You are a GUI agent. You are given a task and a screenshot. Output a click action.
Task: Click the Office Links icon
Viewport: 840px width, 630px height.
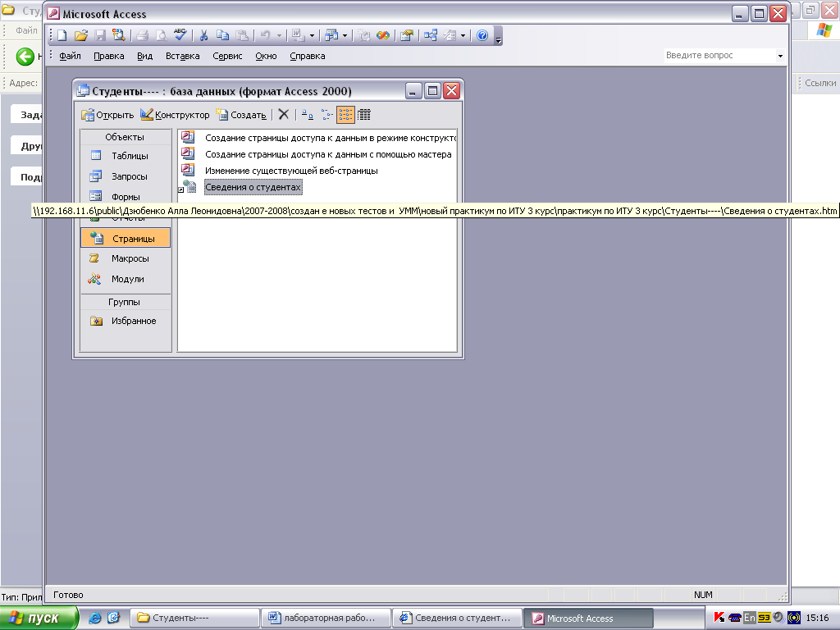pyautogui.click(x=299, y=36)
